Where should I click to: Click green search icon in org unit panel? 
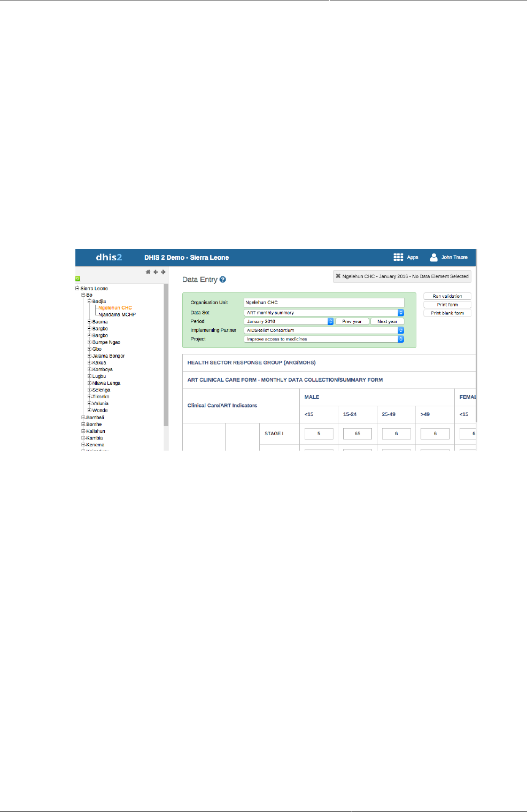77,279
